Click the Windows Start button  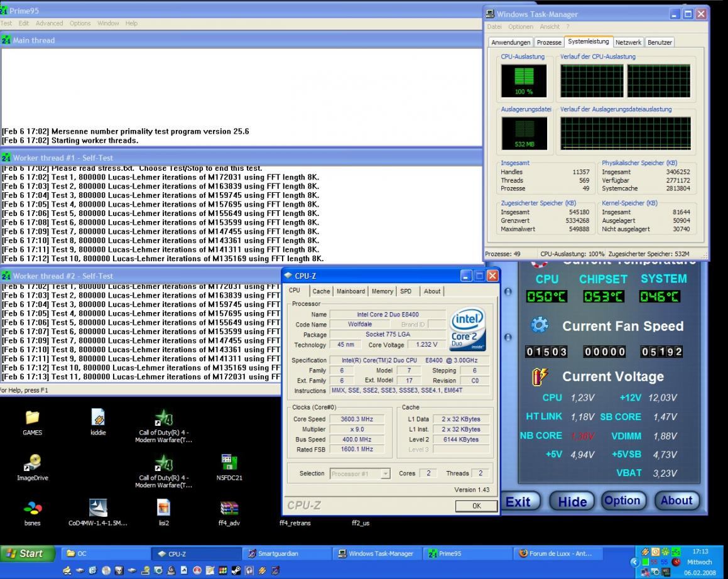pyautogui.click(x=25, y=553)
